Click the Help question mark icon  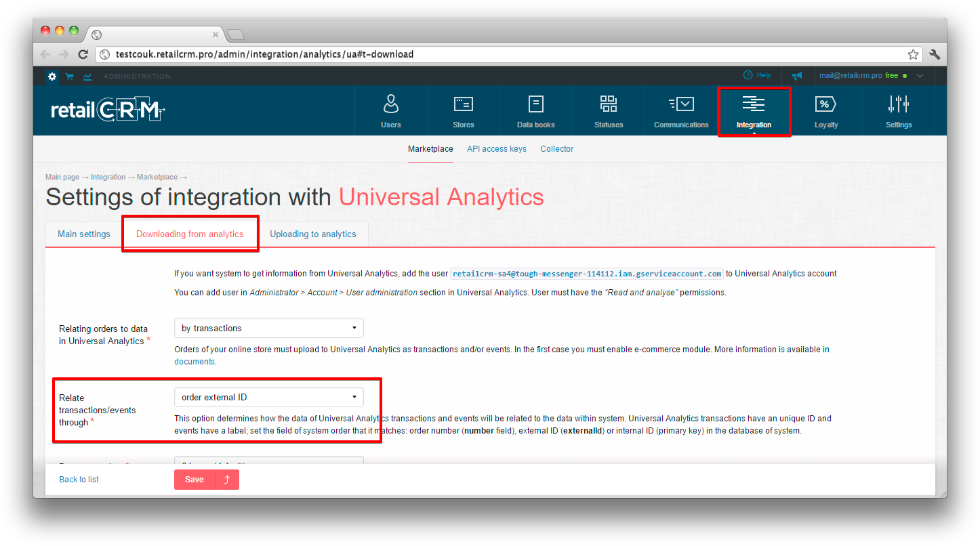point(748,75)
